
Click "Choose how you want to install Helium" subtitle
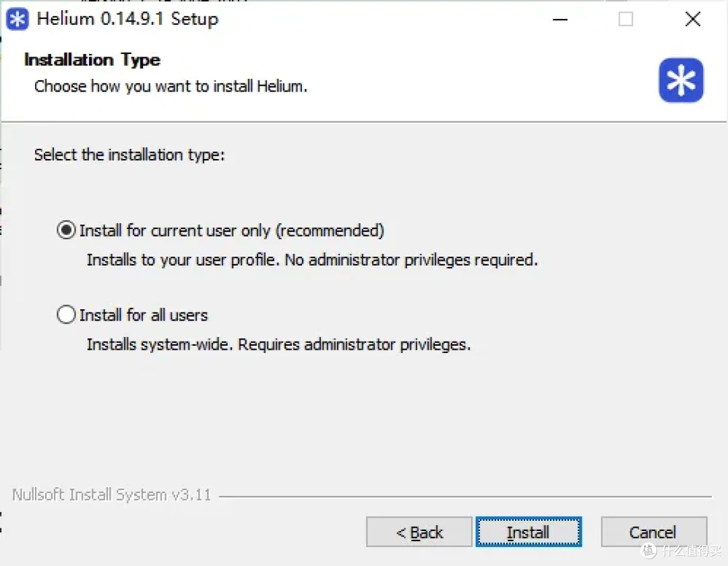171,86
